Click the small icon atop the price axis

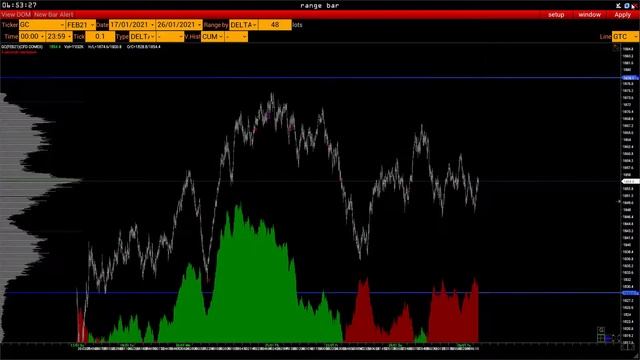[x=616, y=48]
